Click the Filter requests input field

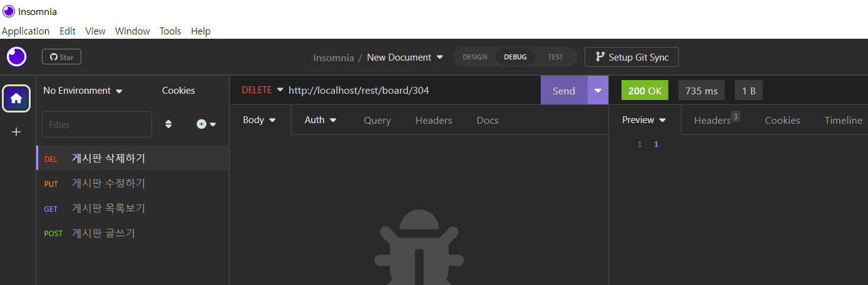pyautogui.click(x=97, y=124)
